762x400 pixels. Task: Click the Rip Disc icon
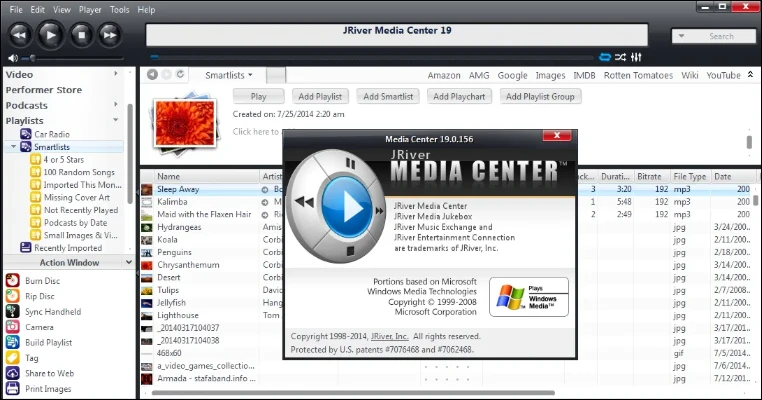point(13,296)
